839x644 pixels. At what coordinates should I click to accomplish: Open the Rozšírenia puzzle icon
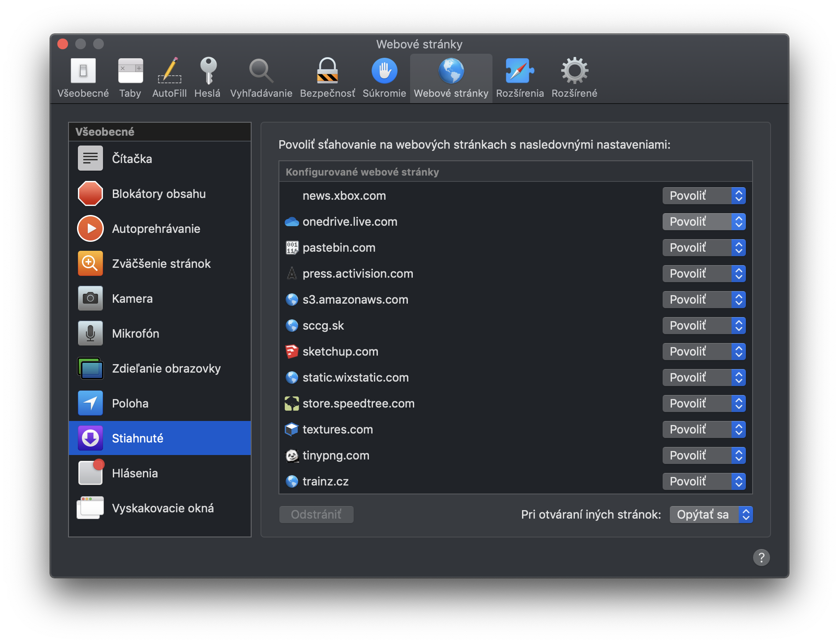coord(519,72)
